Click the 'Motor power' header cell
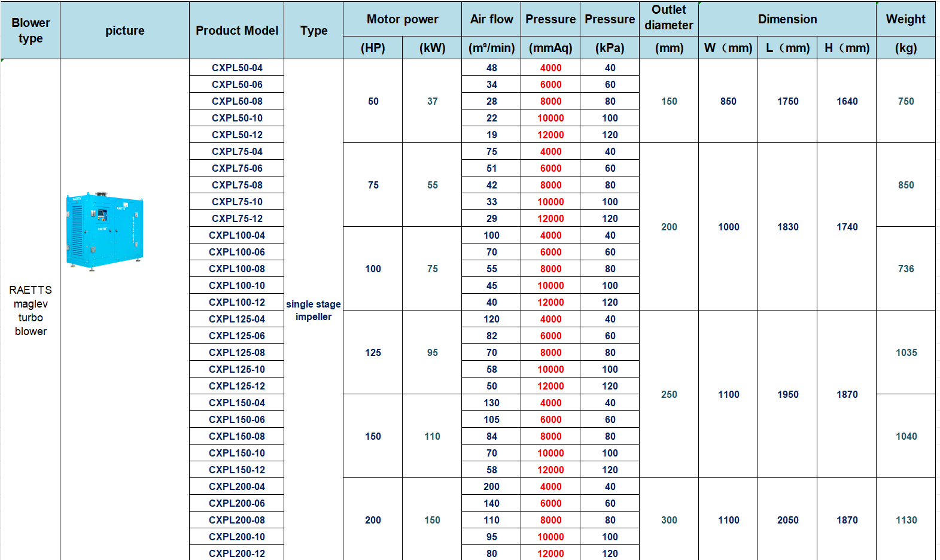The height and width of the screenshot is (560, 940). click(x=403, y=19)
